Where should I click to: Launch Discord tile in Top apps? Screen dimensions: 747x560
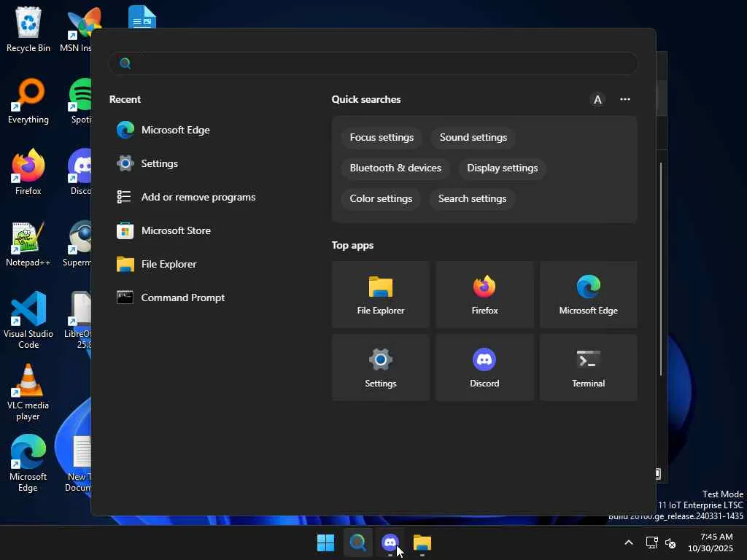[484, 367]
